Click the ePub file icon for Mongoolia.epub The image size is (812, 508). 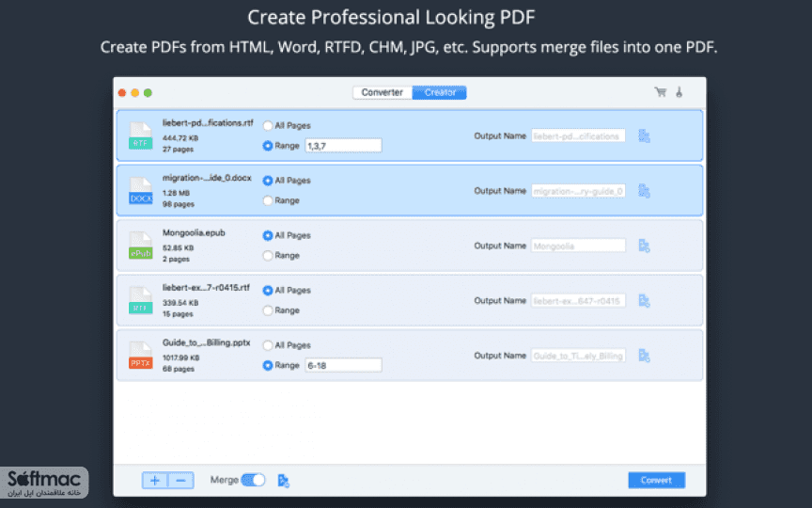(x=140, y=246)
